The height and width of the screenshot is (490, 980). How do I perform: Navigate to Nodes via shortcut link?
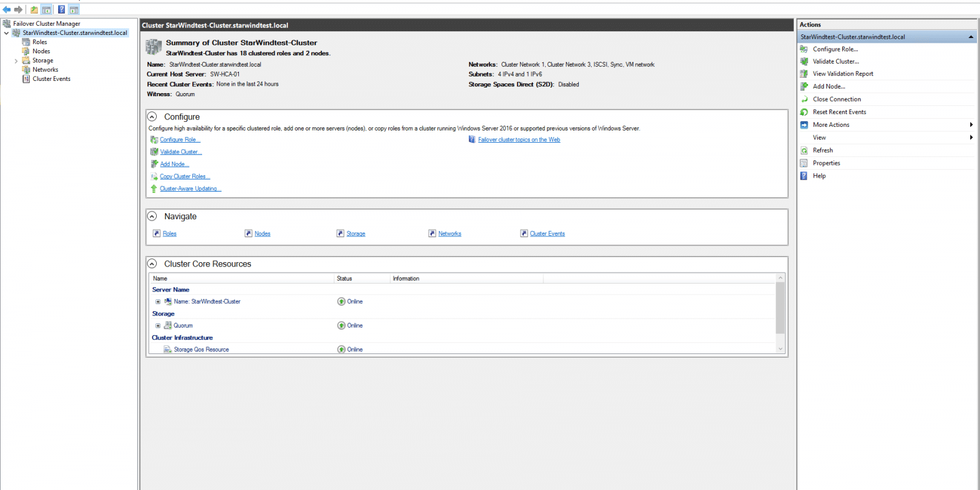coord(262,234)
